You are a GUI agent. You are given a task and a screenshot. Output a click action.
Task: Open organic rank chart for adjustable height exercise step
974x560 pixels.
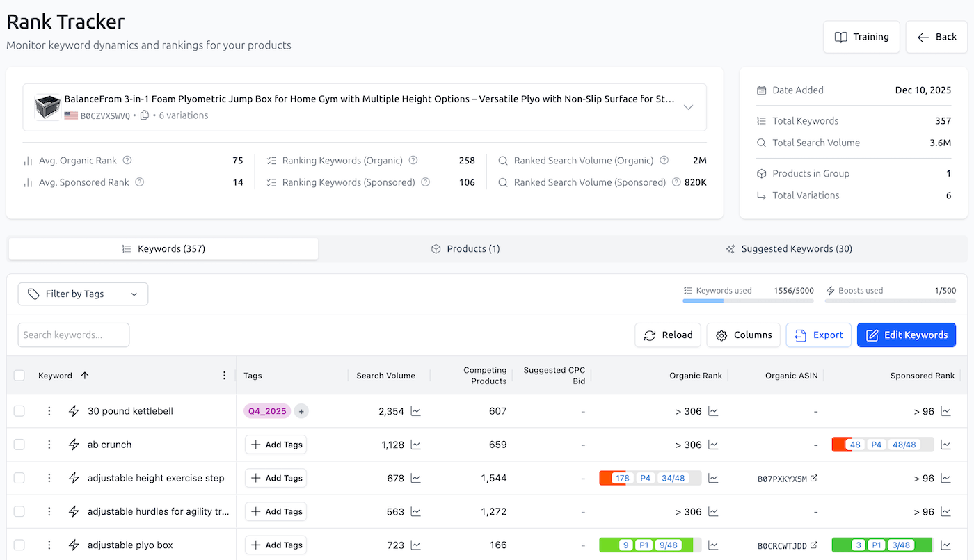[713, 478]
